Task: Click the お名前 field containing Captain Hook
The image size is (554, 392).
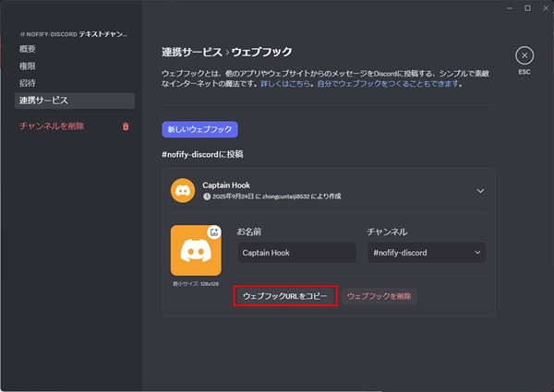Action: (296, 253)
